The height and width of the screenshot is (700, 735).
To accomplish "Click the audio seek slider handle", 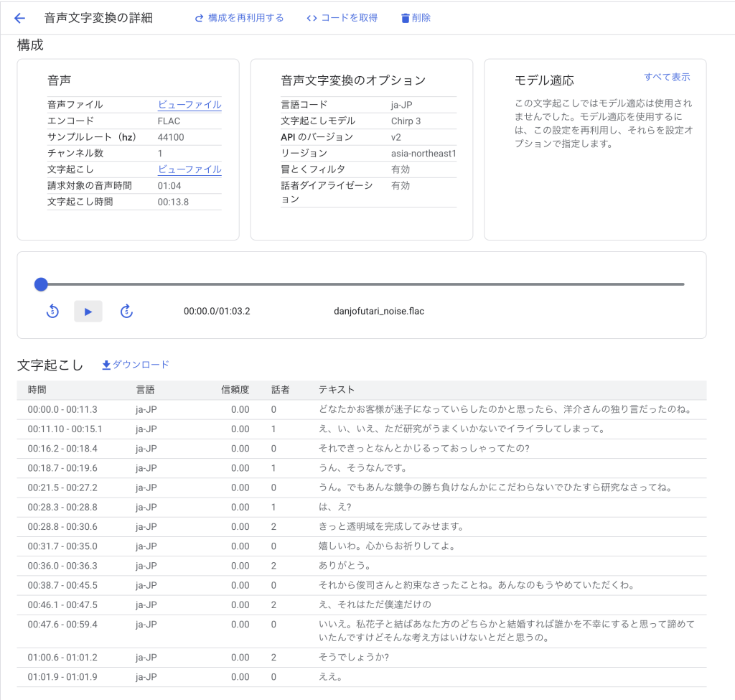I will tap(41, 284).
